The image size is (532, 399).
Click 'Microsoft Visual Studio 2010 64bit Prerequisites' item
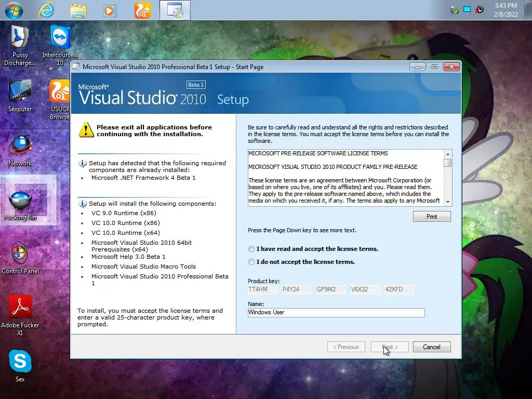click(x=141, y=246)
